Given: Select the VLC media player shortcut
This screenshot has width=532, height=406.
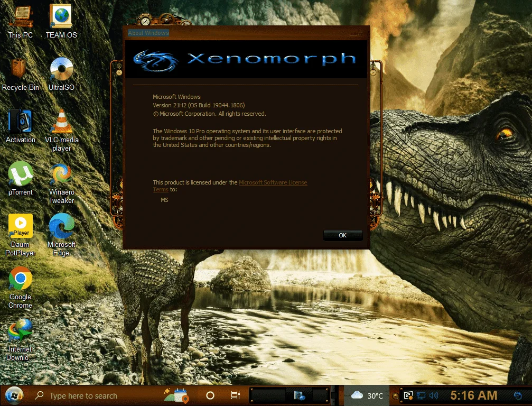Looking at the screenshot, I should point(61,131).
